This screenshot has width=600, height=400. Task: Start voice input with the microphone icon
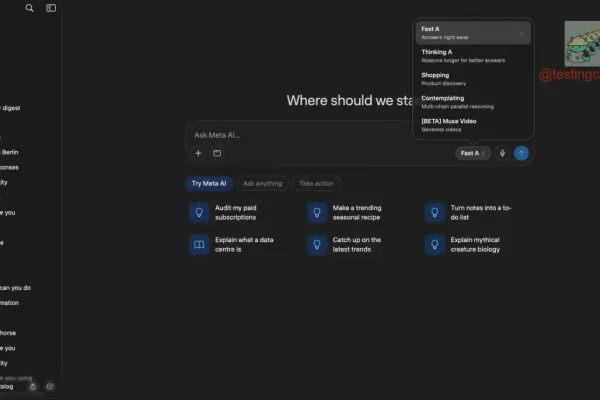tap(502, 153)
